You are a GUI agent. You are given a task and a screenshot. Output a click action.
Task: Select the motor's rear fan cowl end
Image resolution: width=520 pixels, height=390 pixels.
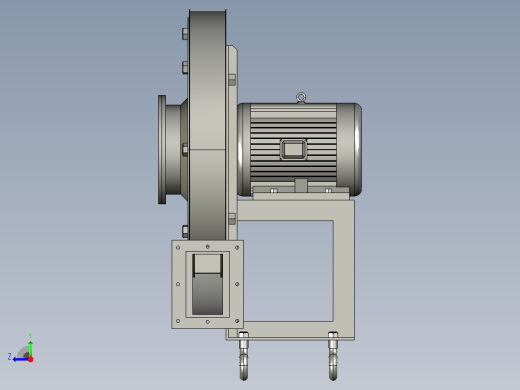[349, 149]
